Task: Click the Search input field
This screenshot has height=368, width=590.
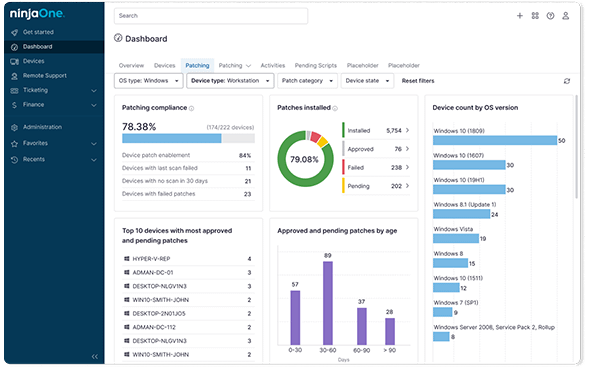Action: [211, 16]
